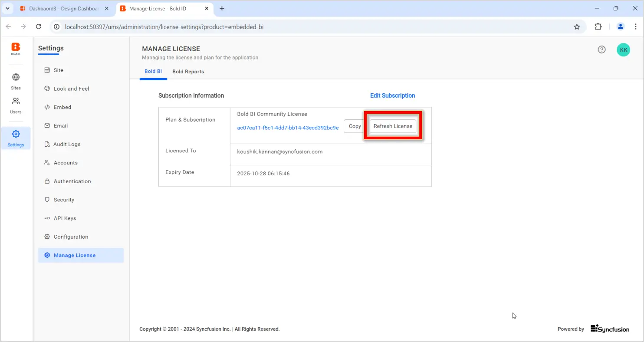Bookmark this page with star icon

577,27
